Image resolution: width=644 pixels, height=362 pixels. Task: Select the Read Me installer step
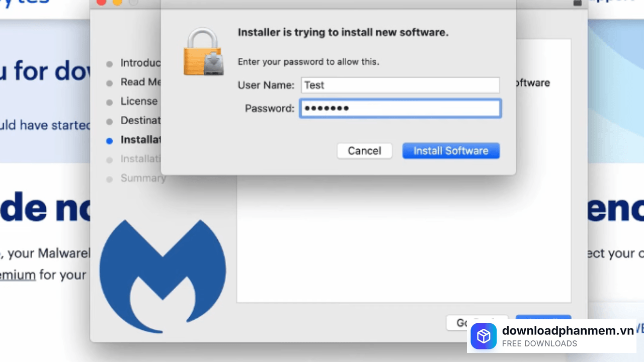pos(140,82)
